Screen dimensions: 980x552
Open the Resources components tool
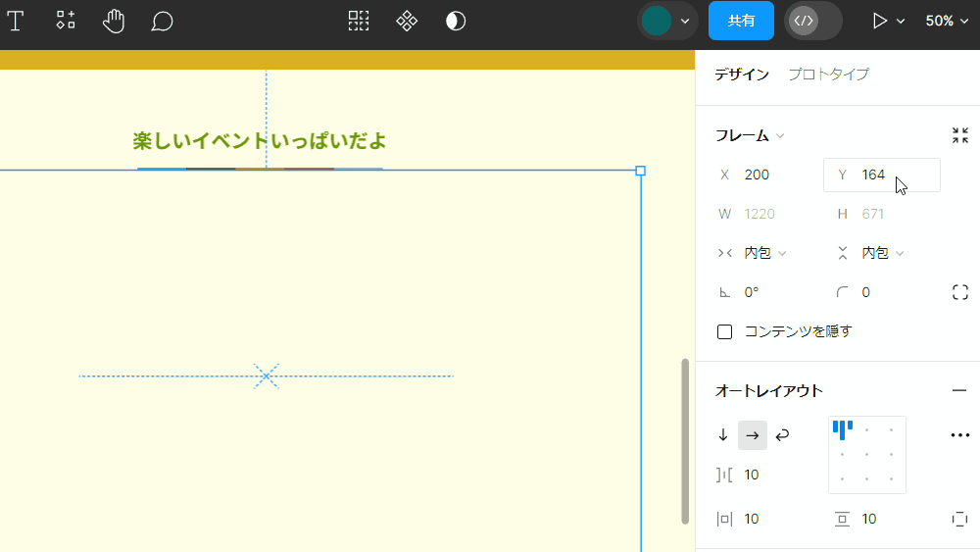(x=66, y=21)
